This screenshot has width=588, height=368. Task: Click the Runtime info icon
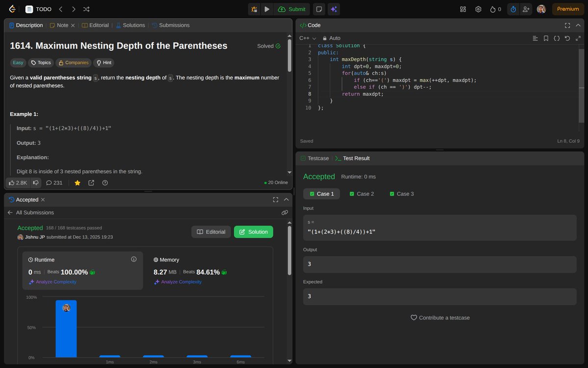pos(134,259)
